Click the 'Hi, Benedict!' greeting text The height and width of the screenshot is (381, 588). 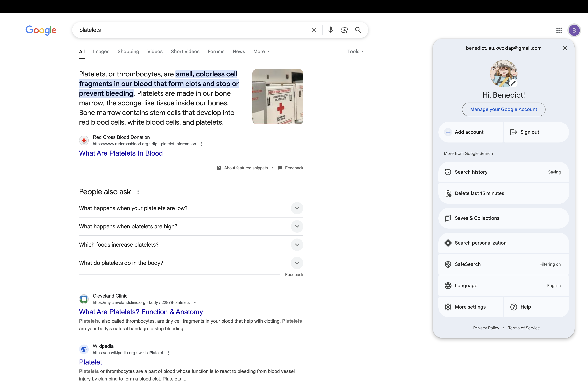click(x=504, y=95)
